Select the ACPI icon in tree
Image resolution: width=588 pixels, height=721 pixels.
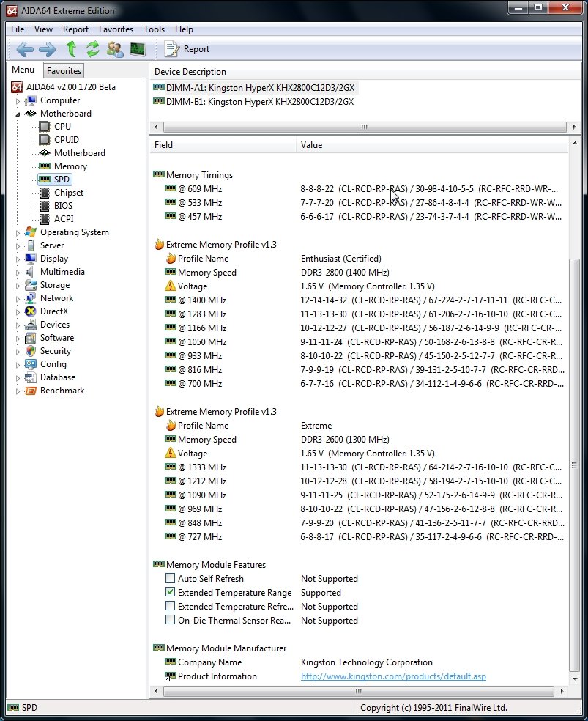pyautogui.click(x=45, y=219)
